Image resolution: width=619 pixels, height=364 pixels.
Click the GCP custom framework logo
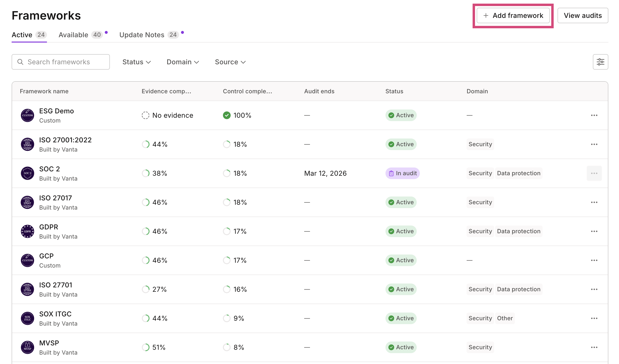click(27, 260)
